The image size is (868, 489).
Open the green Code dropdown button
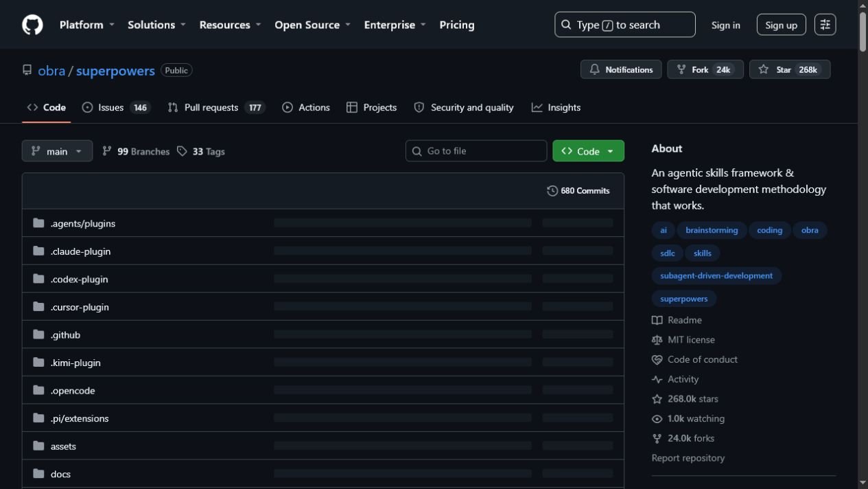tap(588, 151)
